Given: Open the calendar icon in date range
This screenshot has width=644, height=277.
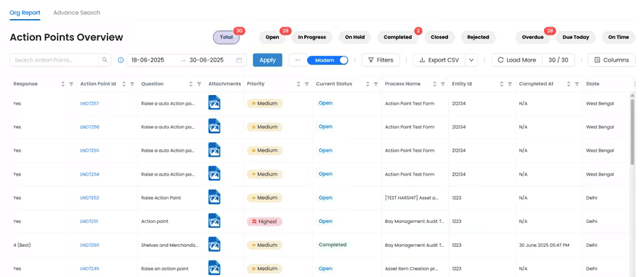Looking at the screenshot, I should [239, 60].
